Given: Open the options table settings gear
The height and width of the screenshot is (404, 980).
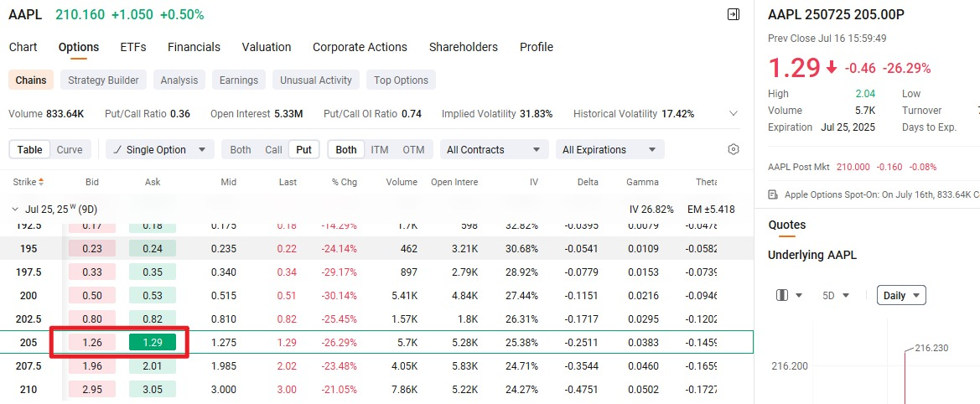Looking at the screenshot, I should [x=734, y=149].
